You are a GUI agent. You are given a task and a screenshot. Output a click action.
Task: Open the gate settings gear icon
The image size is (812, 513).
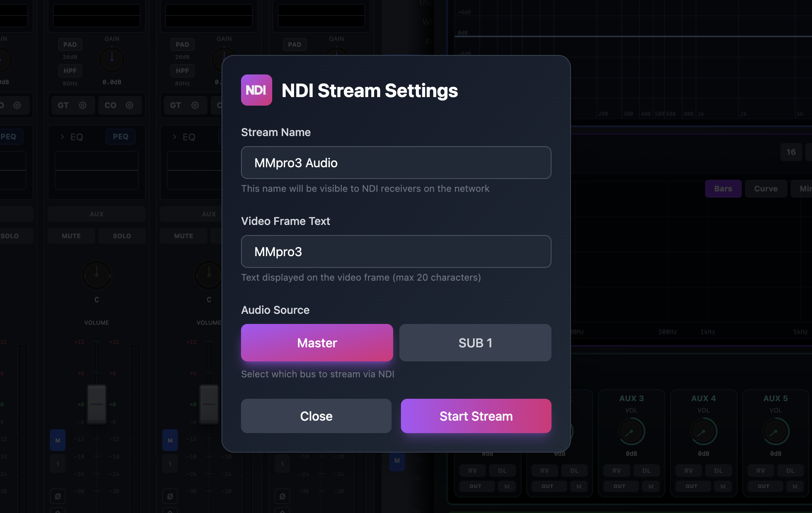coord(83,105)
